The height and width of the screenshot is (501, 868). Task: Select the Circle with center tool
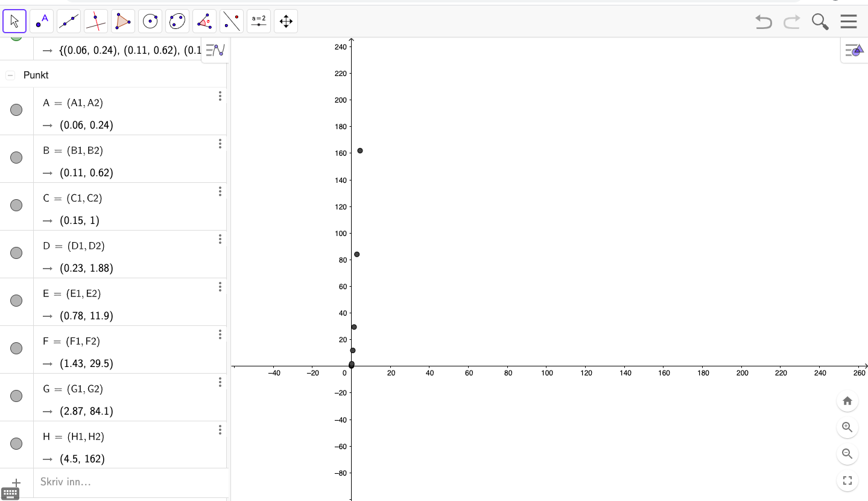pos(150,22)
